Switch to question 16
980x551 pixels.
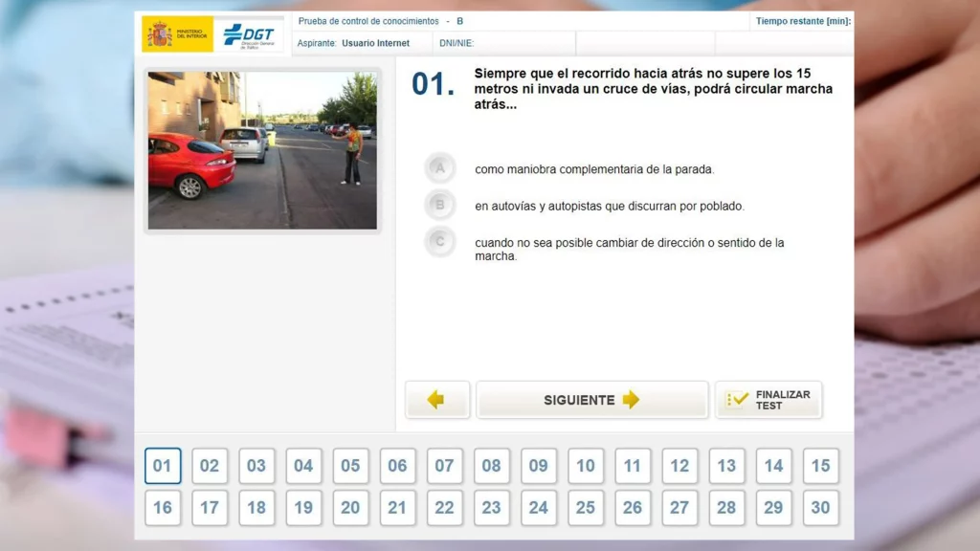pos(163,508)
